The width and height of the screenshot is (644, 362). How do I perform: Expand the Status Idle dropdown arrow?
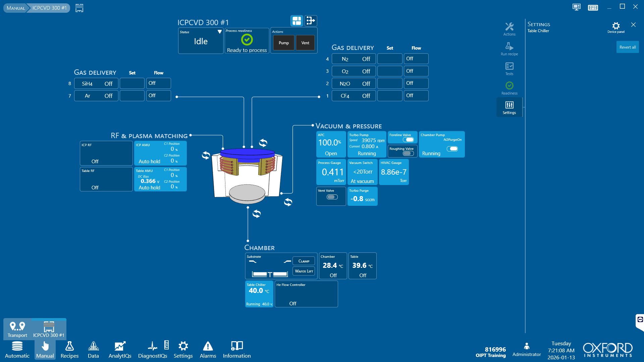219,32
